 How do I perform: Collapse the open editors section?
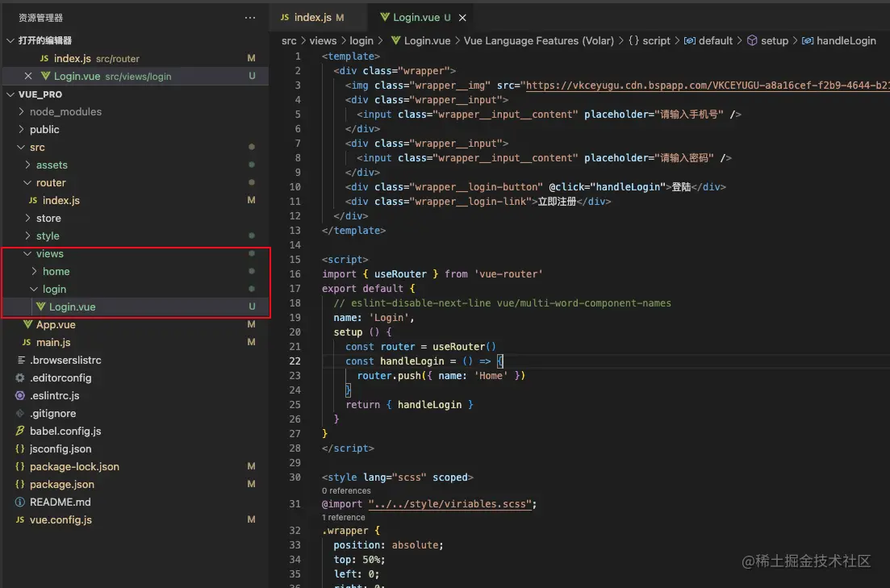10,40
